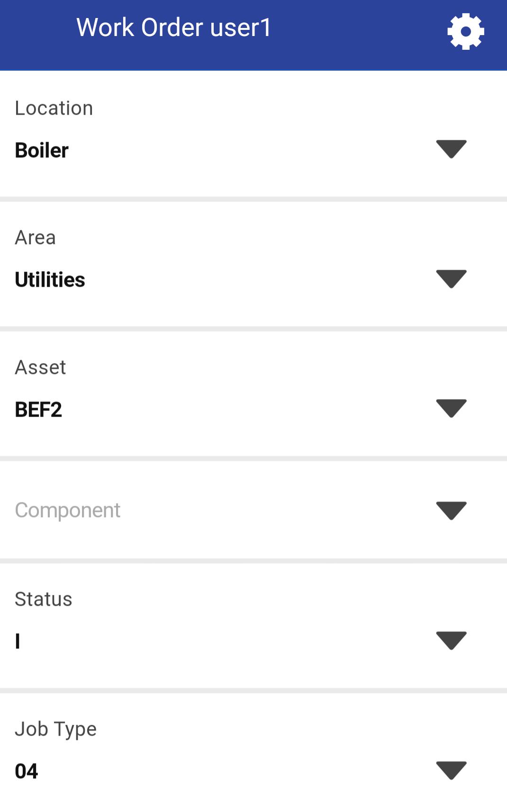Viewport: 507px width, 812px height.
Task: Expand the Asset dropdown arrow
Action: tap(451, 409)
